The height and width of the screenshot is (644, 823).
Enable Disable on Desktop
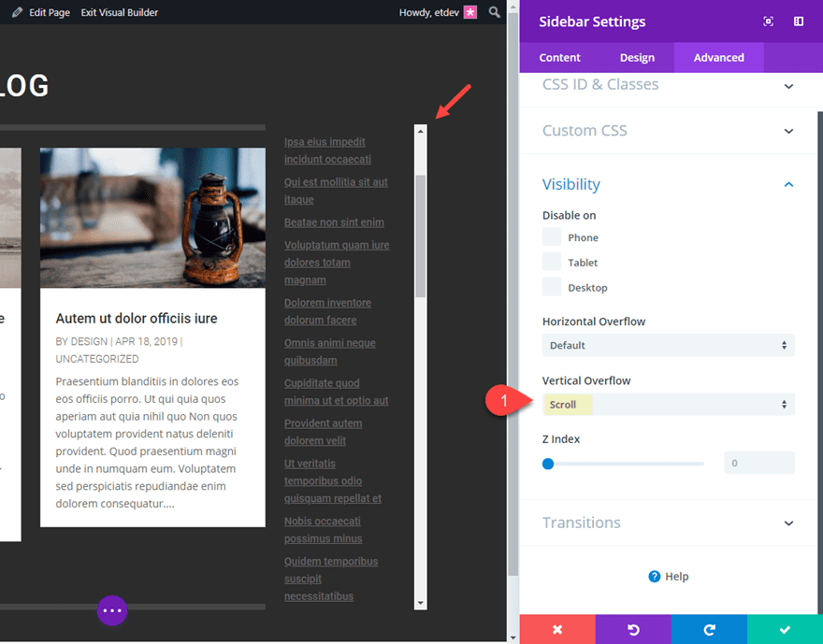pyautogui.click(x=550, y=287)
